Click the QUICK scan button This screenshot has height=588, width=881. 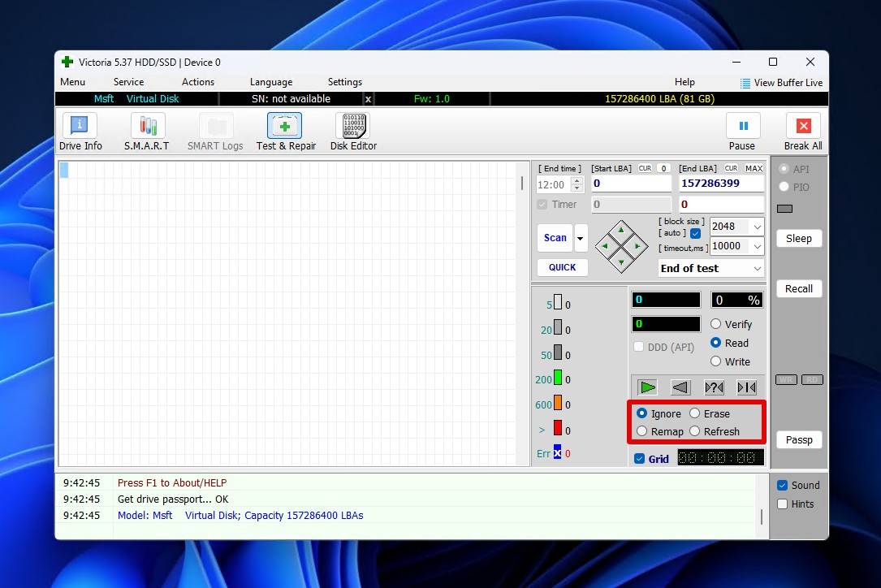[562, 267]
